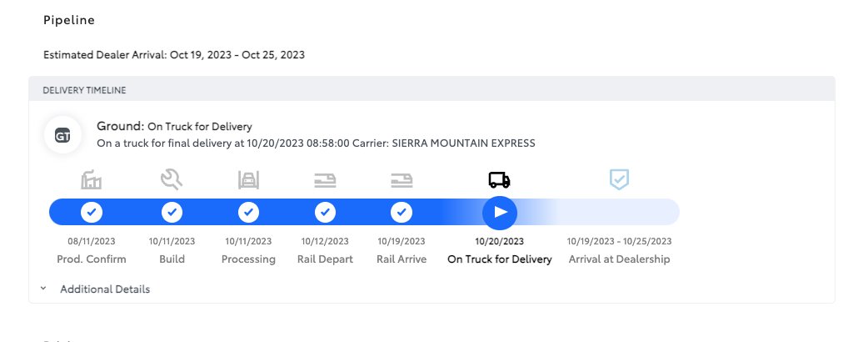Click the Rail Arrive train icon
Image resolution: width=868 pixels, height=342 pixels.
pyautogui.click(x=402, y=180)
